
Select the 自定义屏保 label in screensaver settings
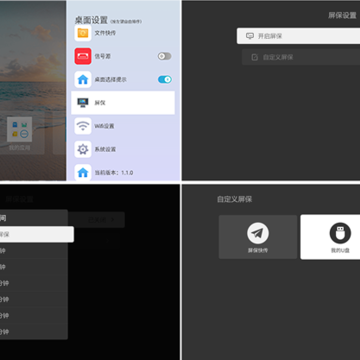click(x=278, y=57)
